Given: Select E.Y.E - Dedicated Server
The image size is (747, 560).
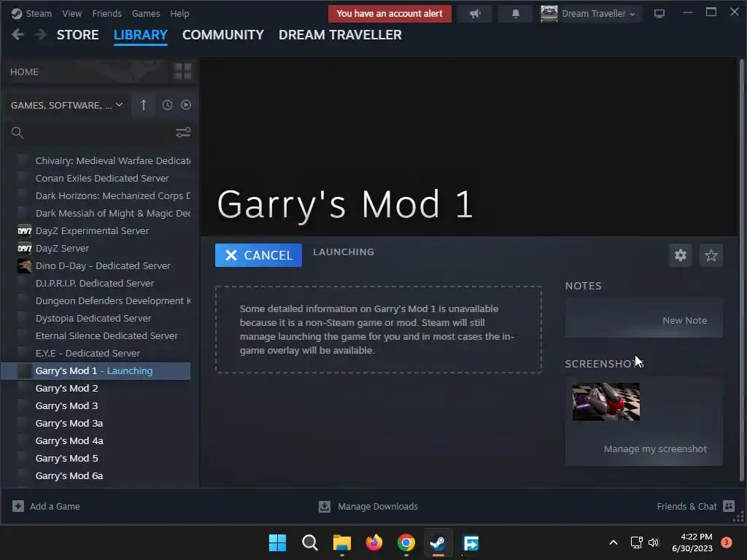Looking at the screenshot, I should pos(88,354).
